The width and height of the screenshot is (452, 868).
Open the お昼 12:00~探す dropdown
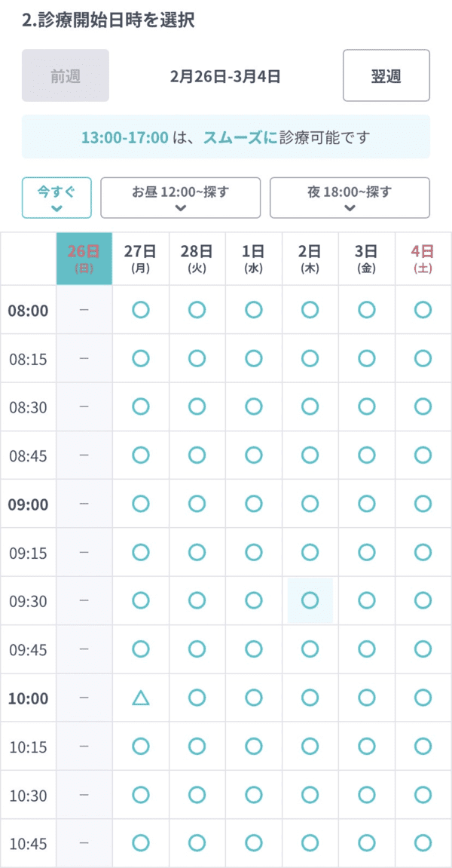click(x=180, y=198)
